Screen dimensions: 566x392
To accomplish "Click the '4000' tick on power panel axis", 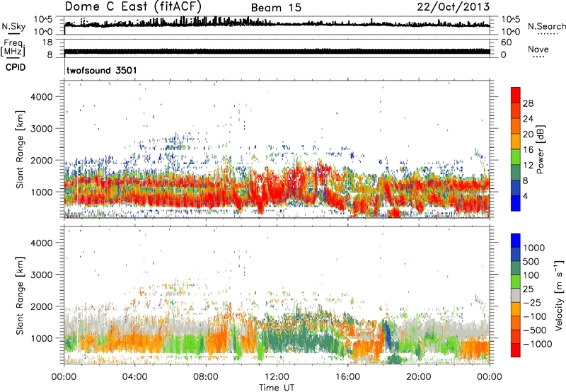I will pyautogui.click(x=42, y=97).
